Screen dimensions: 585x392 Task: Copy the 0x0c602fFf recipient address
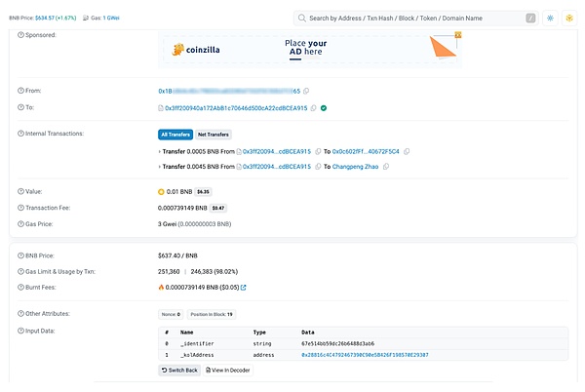(407, 152)
